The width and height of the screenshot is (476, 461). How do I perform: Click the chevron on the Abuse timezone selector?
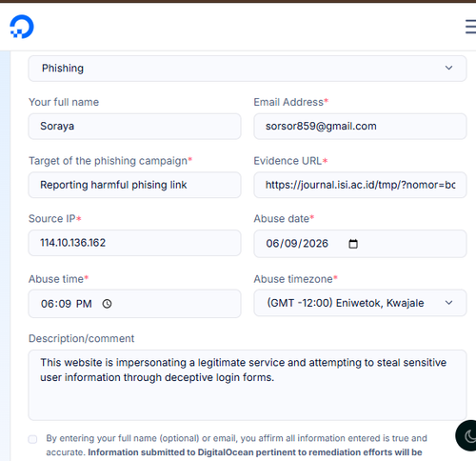tap(448, 303)
